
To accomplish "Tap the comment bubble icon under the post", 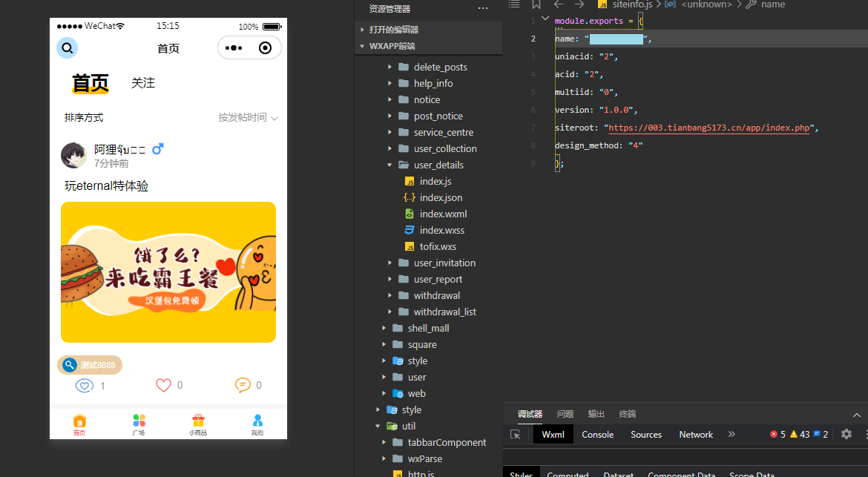I will [x=243, y=385].
